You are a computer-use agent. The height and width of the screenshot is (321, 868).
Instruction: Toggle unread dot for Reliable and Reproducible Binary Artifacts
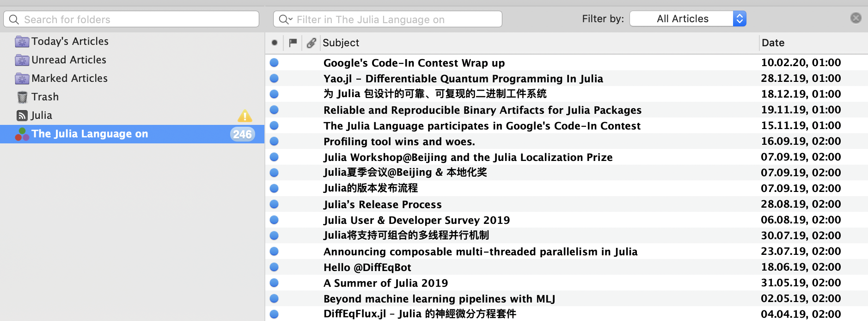pyautogui.click(x=274, y=110)
